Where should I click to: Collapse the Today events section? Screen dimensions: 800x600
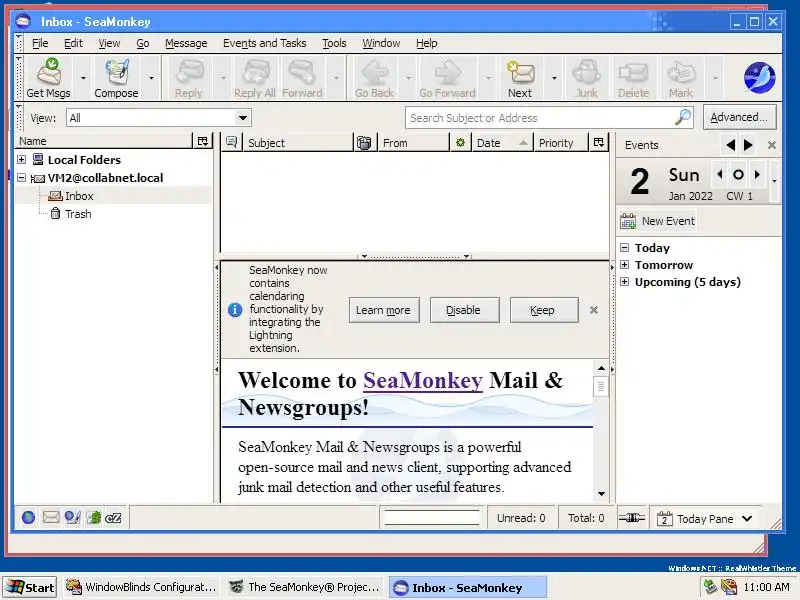click(624, 248)
